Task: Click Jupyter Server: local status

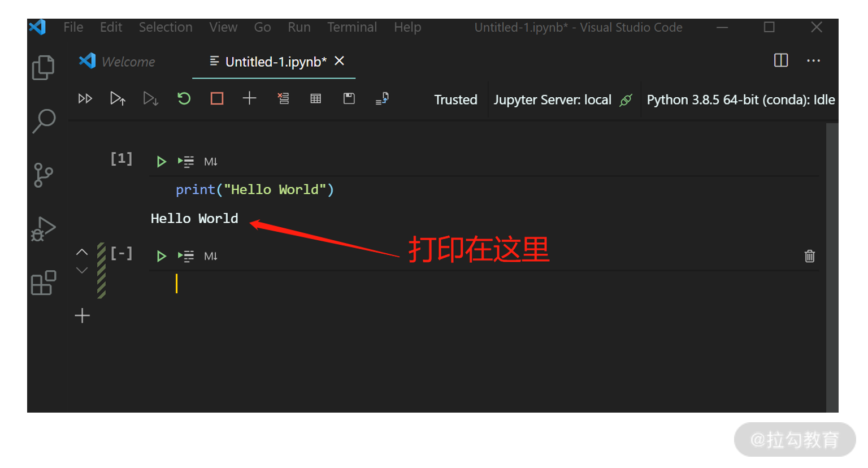Action: point(553,100)
